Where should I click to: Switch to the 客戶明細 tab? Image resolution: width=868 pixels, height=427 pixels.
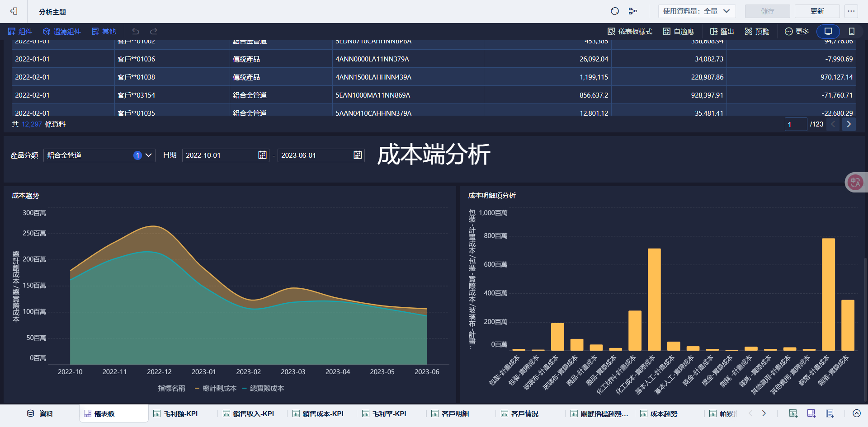pyautogui.click(x=450, y=413)
